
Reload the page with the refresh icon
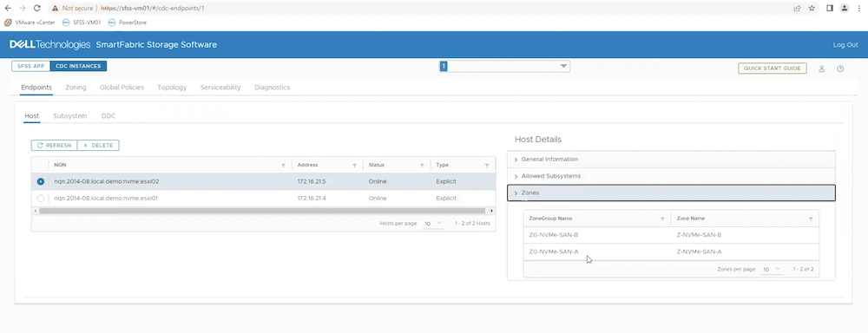click(36, 9)
